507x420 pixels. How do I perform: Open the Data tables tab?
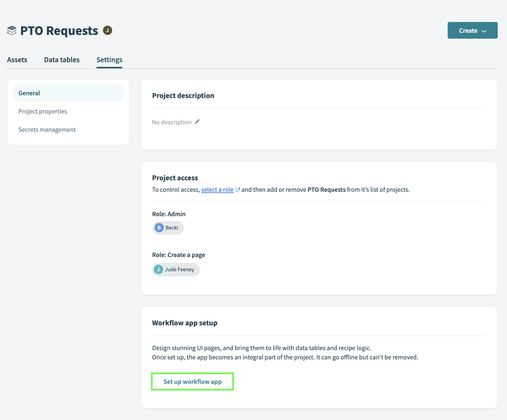click(x=62, y=59)
